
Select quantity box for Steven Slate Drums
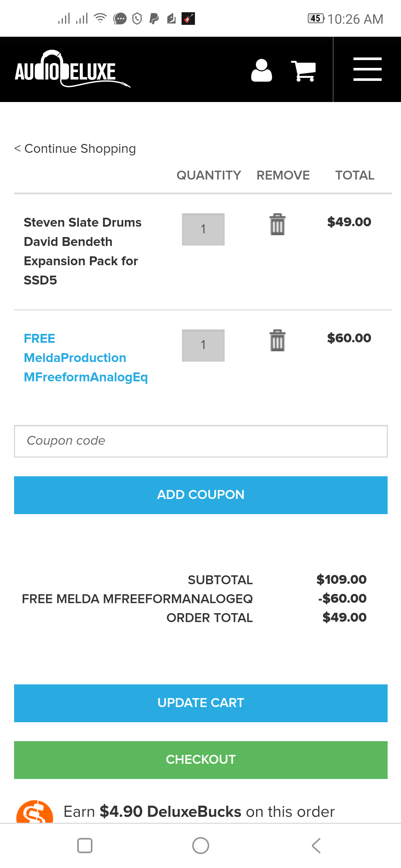coord(203,229)
